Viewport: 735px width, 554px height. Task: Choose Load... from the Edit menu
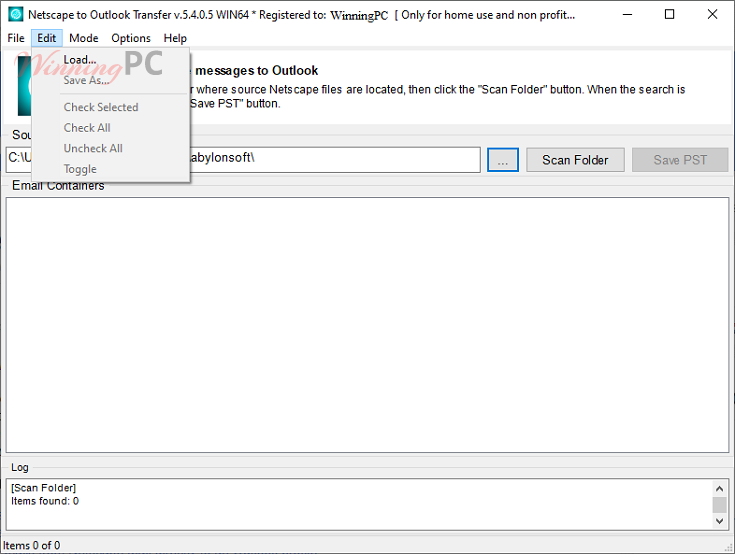pos(111,60)
